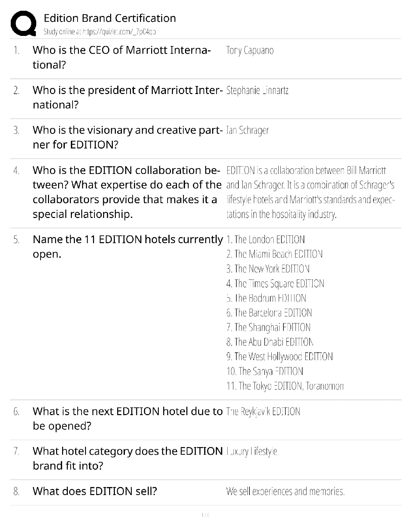
Task: Select the question about 11 EDITION hotels
Action: (128, 246)
